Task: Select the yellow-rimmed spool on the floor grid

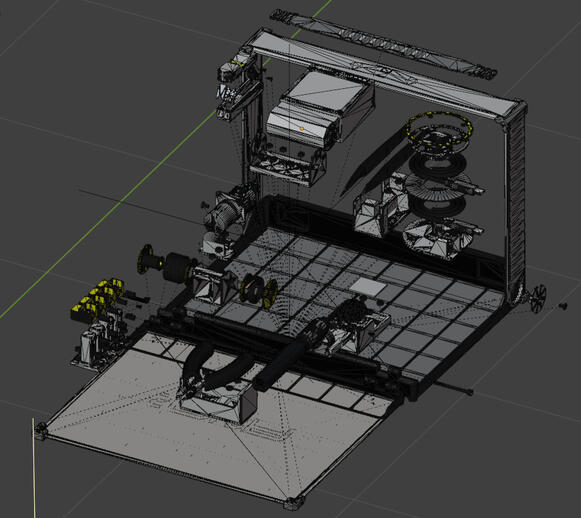Action: pos(259,292)
